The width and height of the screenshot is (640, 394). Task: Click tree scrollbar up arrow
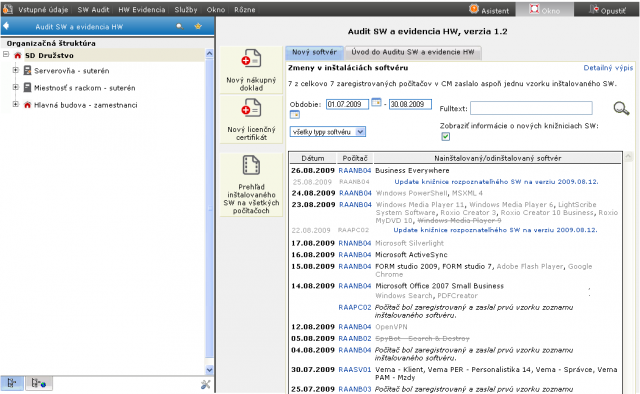[x=209, y=53]
